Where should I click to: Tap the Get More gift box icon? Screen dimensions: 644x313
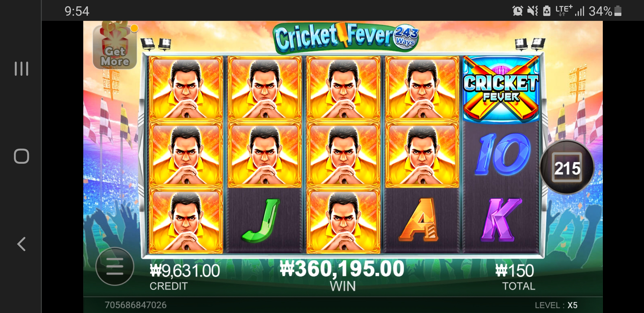(115, 47)
